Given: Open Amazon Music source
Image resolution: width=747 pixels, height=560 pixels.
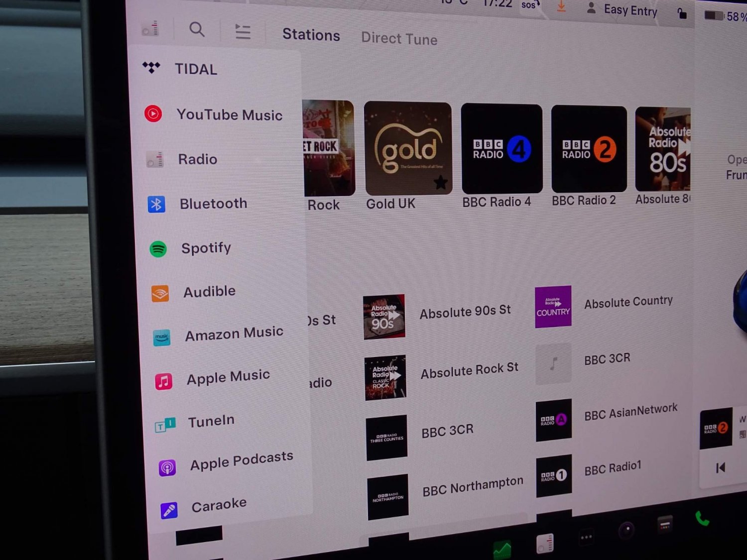Looking at the screenshot, I should coord(218,335).
